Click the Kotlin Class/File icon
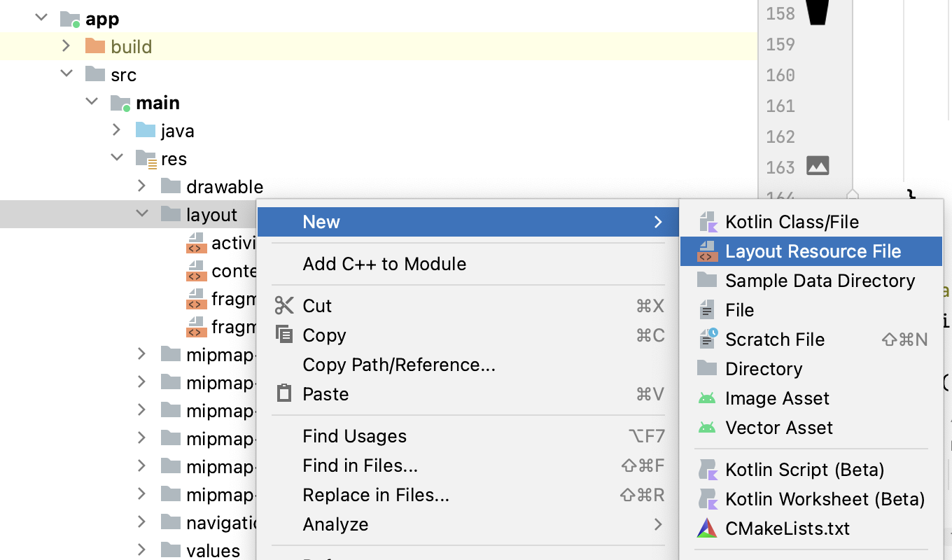Image resolution: width=952 pixels, height=560 pixels. click(708, 221)
